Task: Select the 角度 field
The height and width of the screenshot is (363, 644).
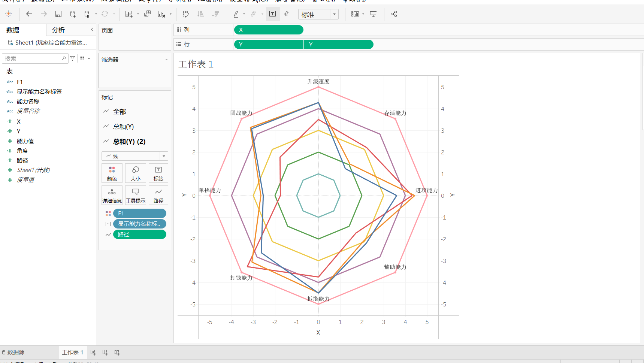Action: (x=22, y=151)
